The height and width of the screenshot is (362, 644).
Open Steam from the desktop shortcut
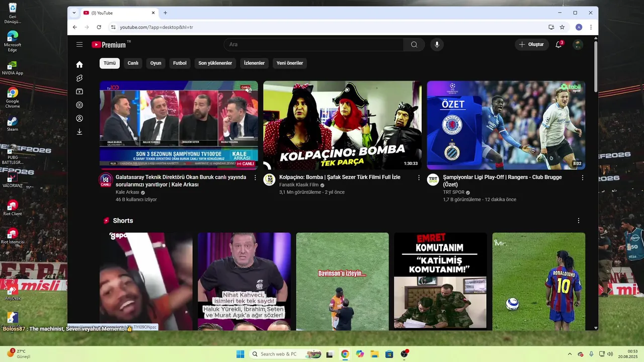[13, 123]
